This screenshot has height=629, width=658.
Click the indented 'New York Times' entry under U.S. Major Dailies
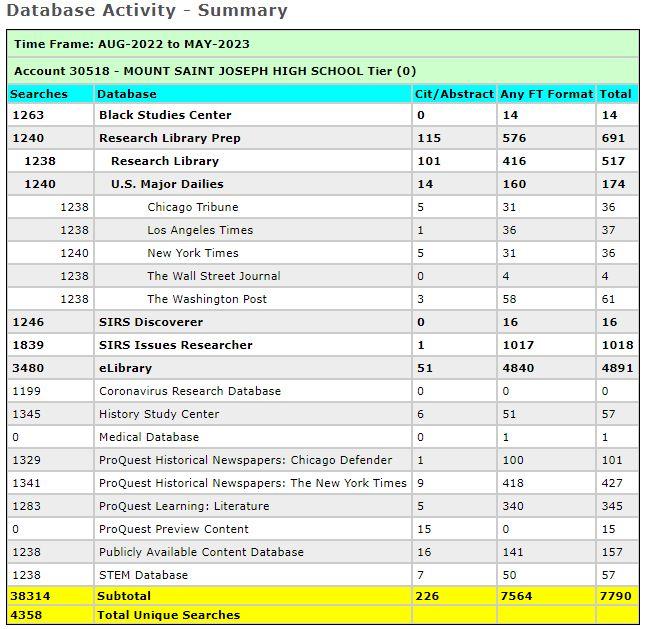click(x=193, y=253)
